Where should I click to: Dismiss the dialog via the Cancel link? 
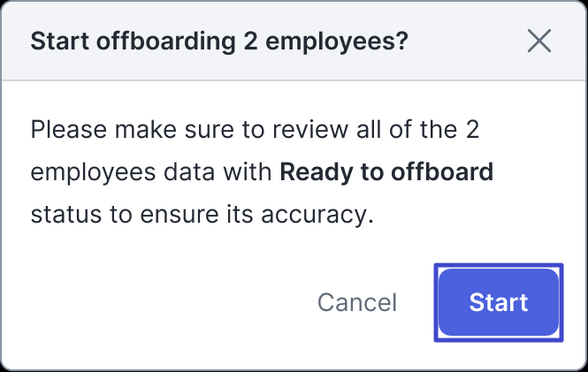pos(357,302)
